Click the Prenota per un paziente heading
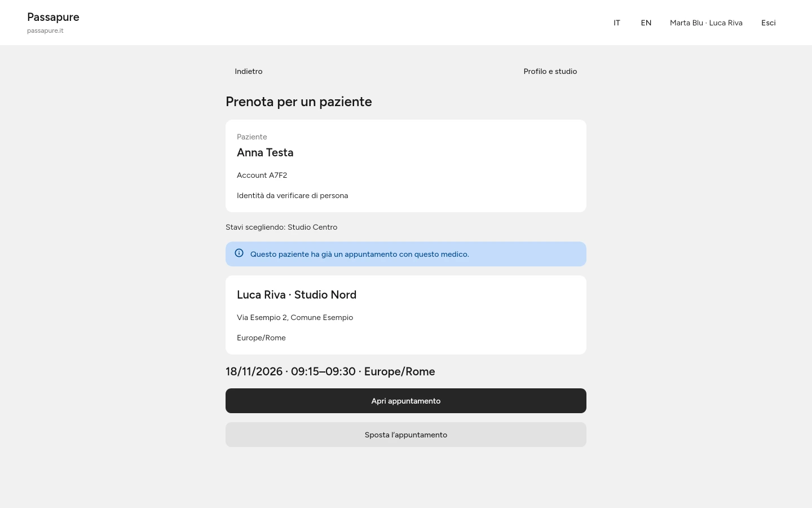Screen dimensions: 812x508 click(x=299, y=102)
